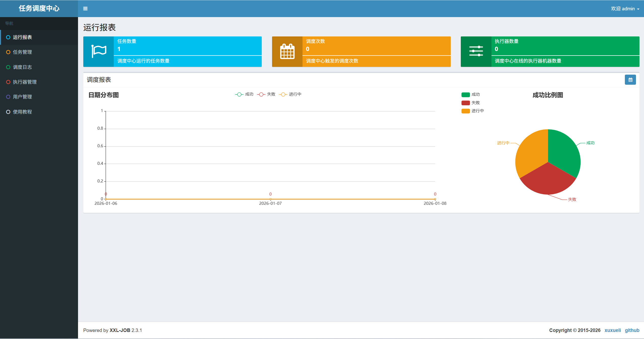Open the 欢迎 admin dropdown menu
Viewport: 644px width, 339px height.
click(625, 9)
